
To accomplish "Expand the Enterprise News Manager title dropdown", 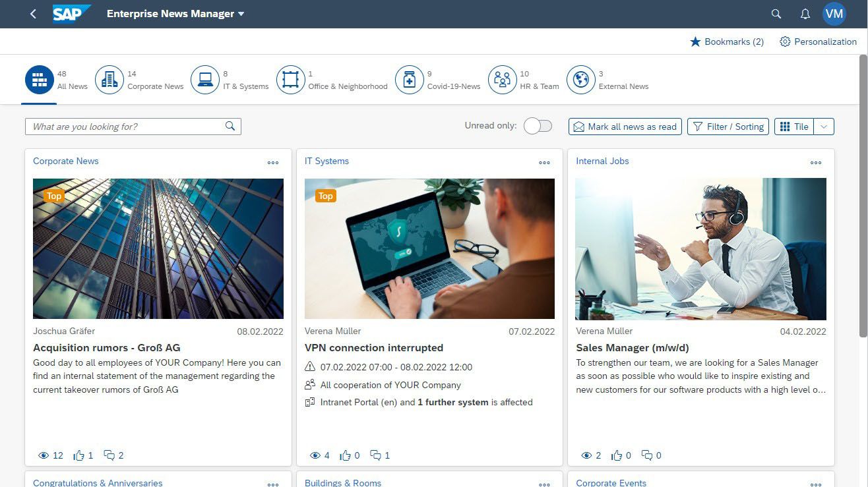I will tap(241, 14).
